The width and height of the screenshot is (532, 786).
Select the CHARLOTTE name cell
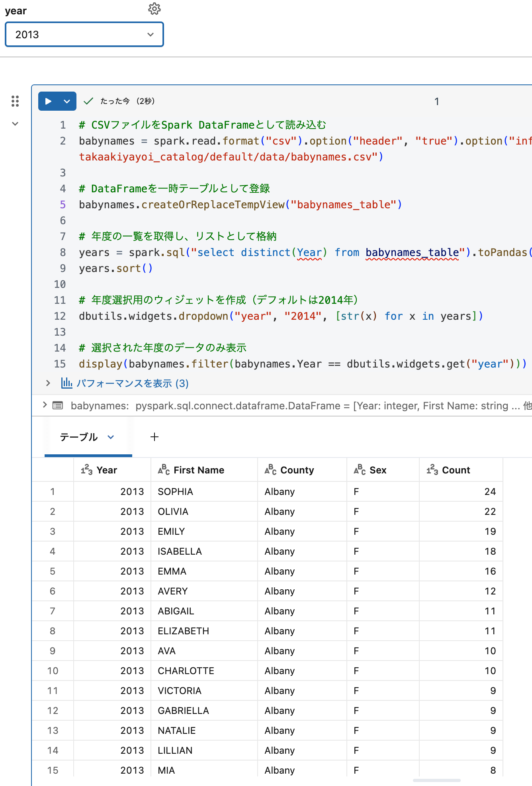coord(204,671)
